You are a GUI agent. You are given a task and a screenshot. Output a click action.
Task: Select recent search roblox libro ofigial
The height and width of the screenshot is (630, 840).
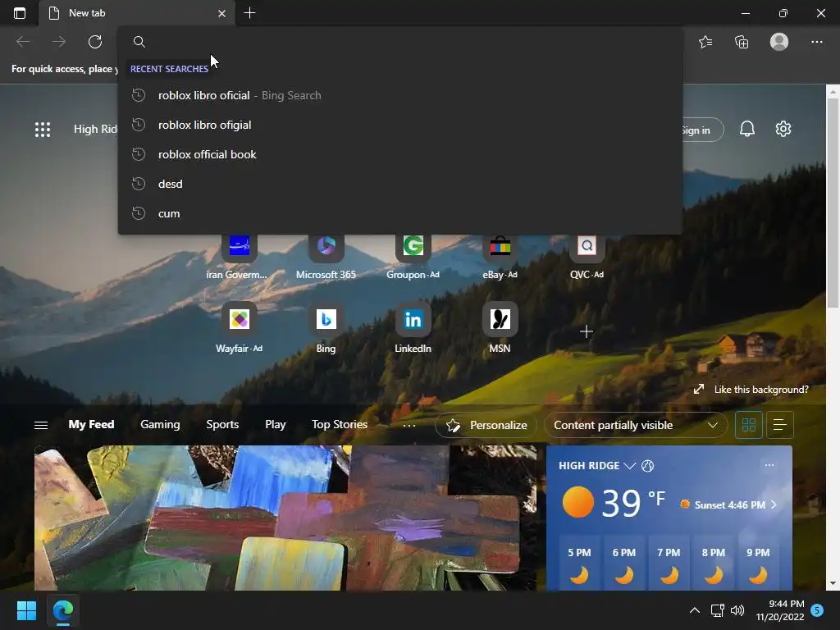pos(399,125)
